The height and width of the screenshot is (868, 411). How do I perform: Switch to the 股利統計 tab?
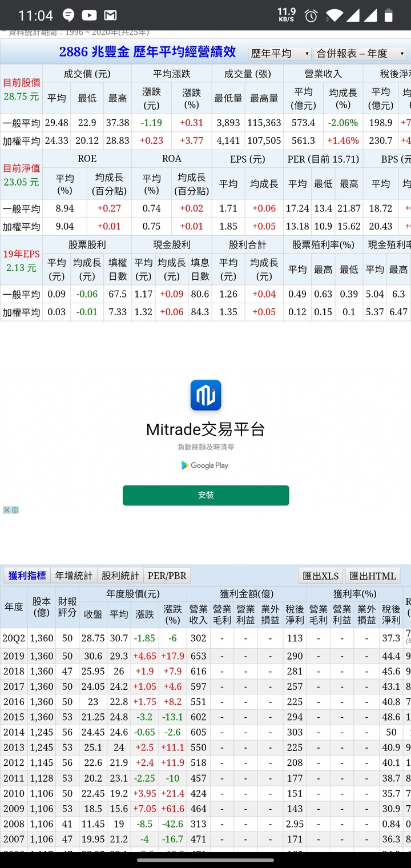coord(120,575)
